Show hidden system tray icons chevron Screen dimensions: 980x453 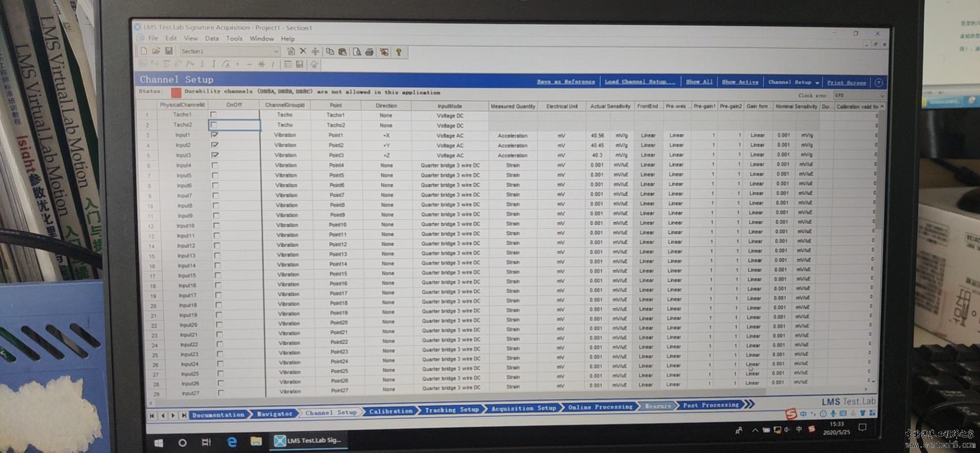point(755,430)
